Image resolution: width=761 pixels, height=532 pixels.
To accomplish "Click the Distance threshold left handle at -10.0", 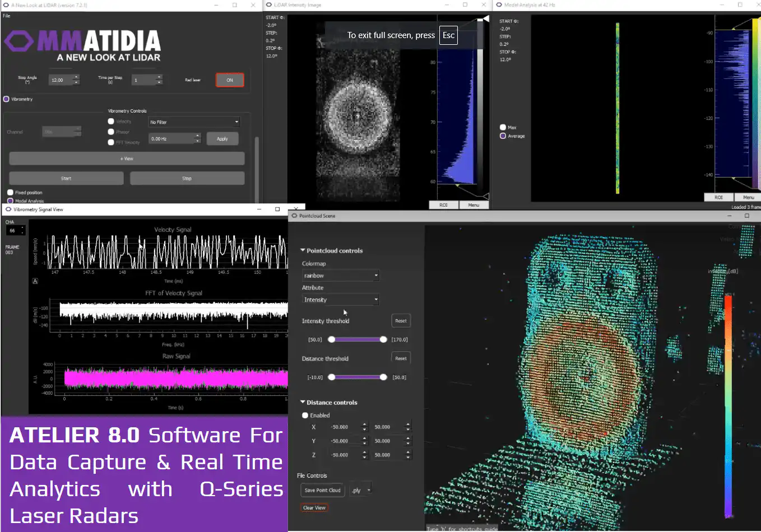I will pos(332,377).
